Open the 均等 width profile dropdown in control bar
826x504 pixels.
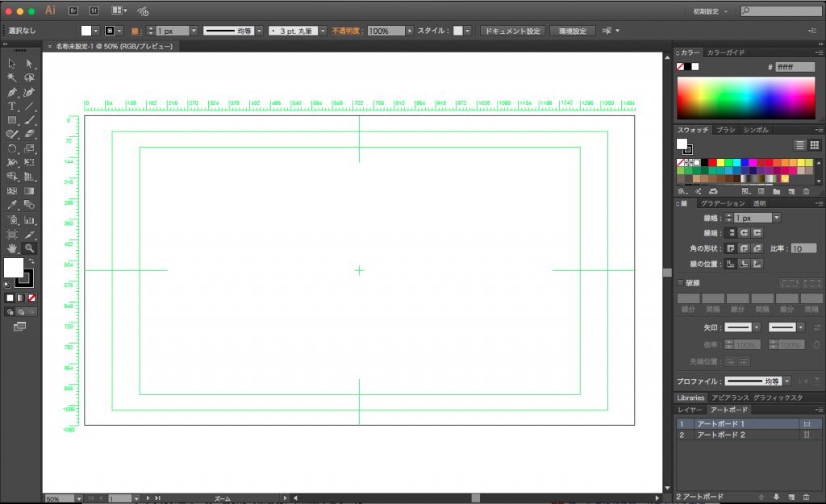pos(259,31)
